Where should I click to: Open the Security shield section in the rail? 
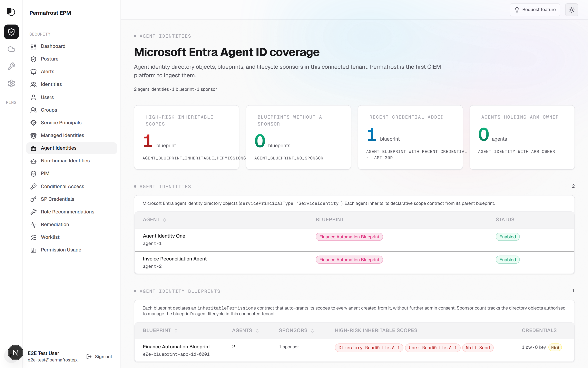point(11,32)
